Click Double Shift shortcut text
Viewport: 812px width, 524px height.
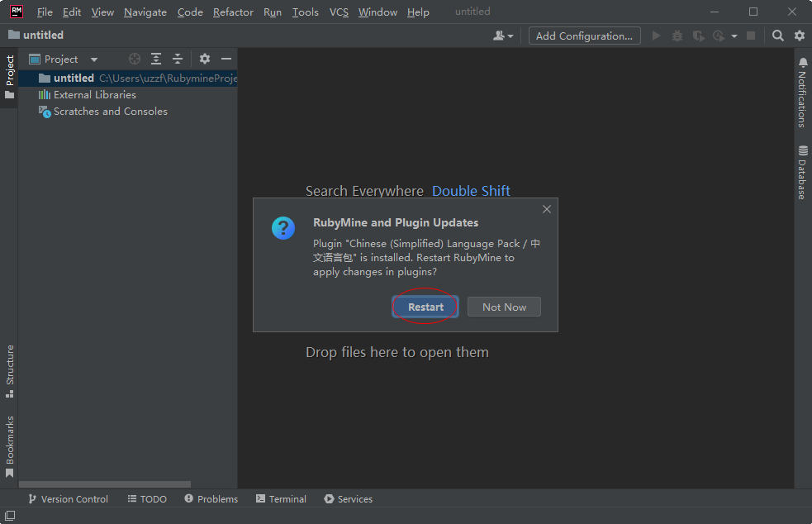pyautogui.click(x=471, y=191)
